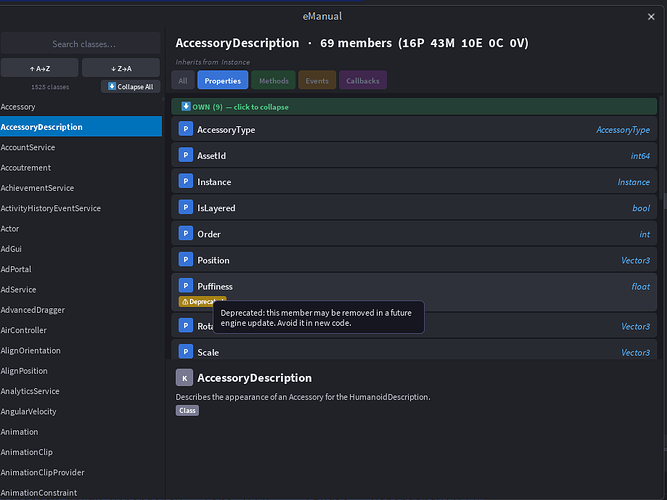Click the P icon beside Puffiness

pyautogui.click(x=185, y=286)
